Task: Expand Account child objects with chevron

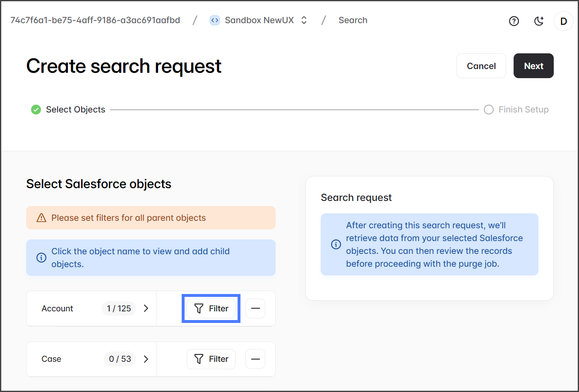Action: [146, 308]
